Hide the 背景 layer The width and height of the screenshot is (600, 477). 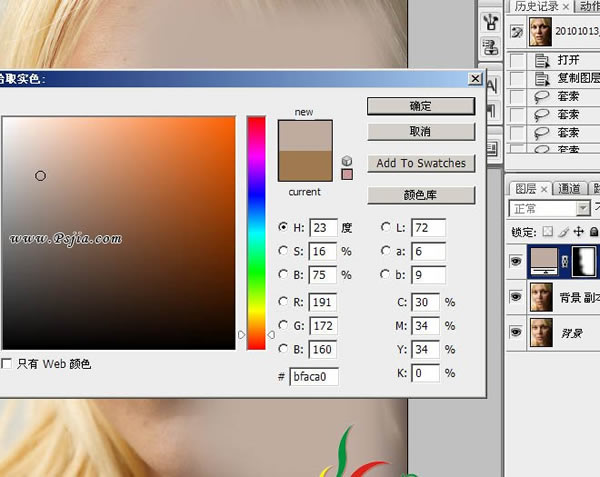(516, 332)
